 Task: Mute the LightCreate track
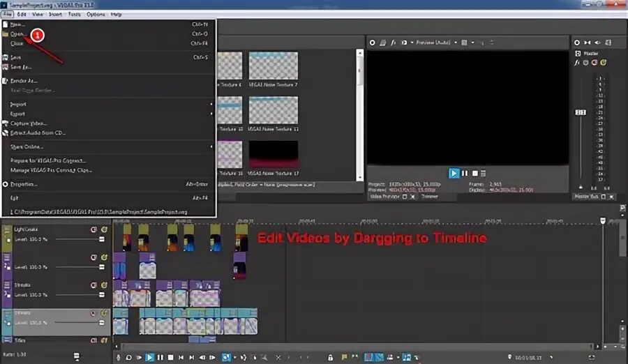[x=94, y=229]
